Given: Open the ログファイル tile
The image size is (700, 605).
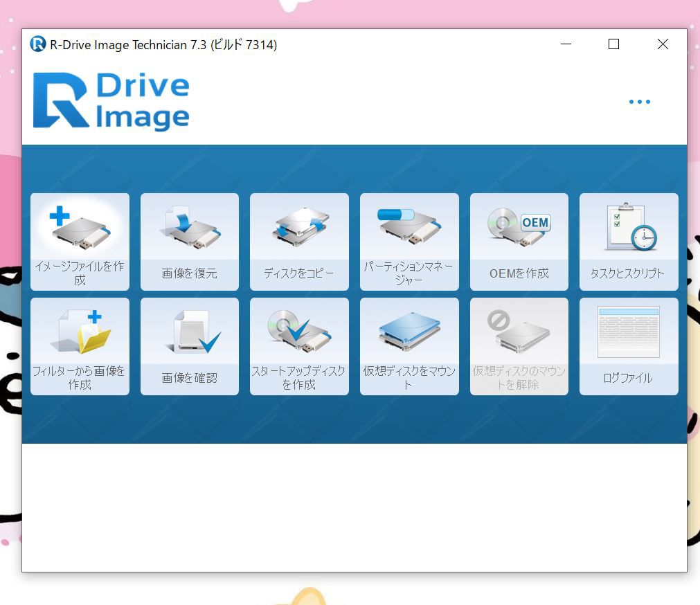Looking at the screenshot, I should (629, 347).
